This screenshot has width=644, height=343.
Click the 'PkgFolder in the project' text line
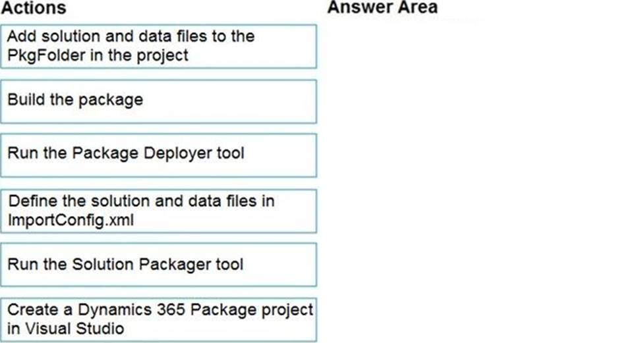pos(98,55)
